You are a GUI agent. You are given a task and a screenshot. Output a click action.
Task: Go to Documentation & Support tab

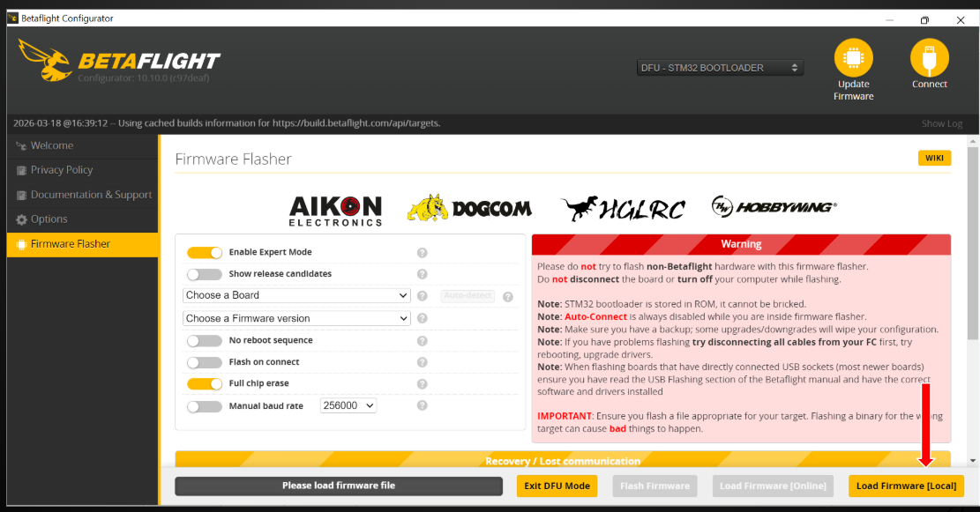coord(91,195)
